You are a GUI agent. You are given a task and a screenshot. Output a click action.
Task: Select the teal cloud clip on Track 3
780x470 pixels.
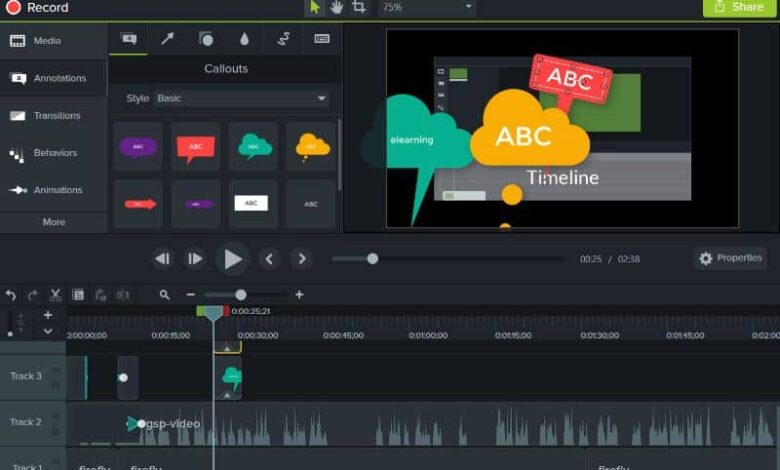pos(228,378)
